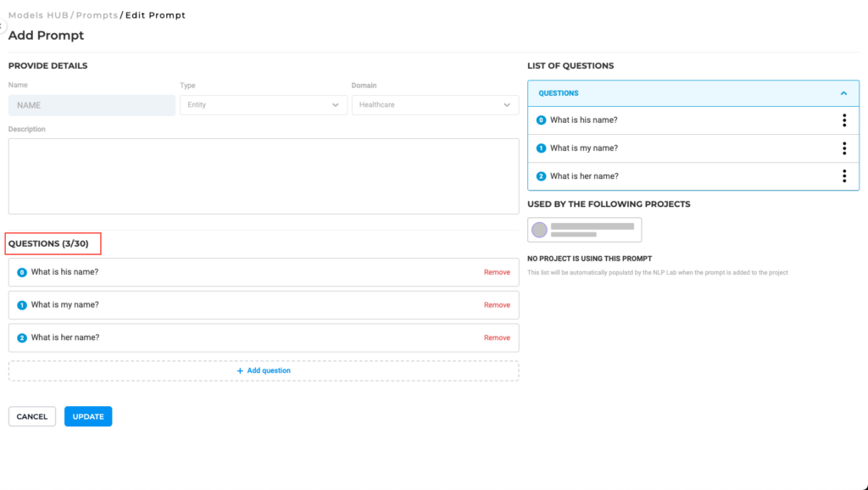Viewport: 868px width, 490px height.
Task: Click the UPDATE button
Action: pyautogui.click(x=87, y=416)
